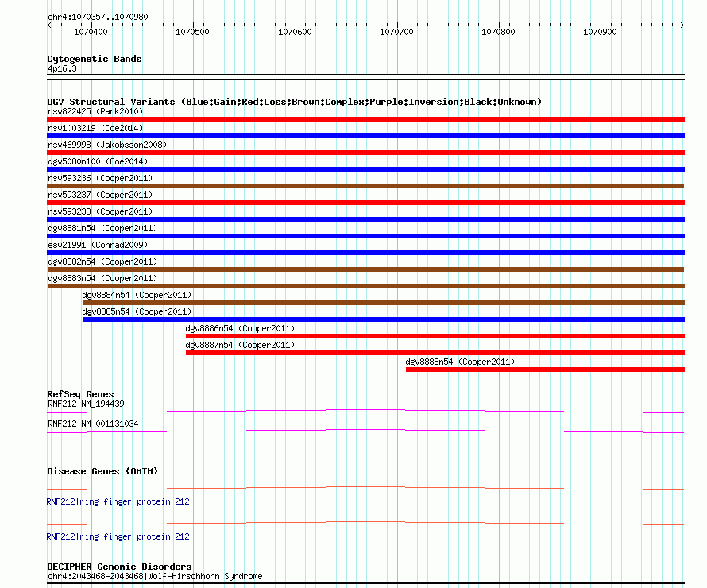Click the chr4:1070357..1070980 region label
The image size is (707, 588).
pyautogui.click(x=98, y=17)
